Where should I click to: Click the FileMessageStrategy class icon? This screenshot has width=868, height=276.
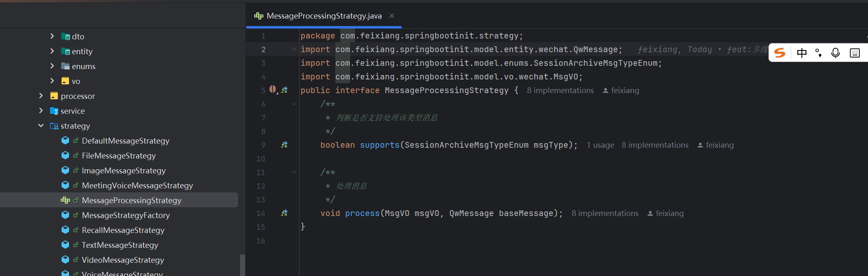click(x=65, y=156)
